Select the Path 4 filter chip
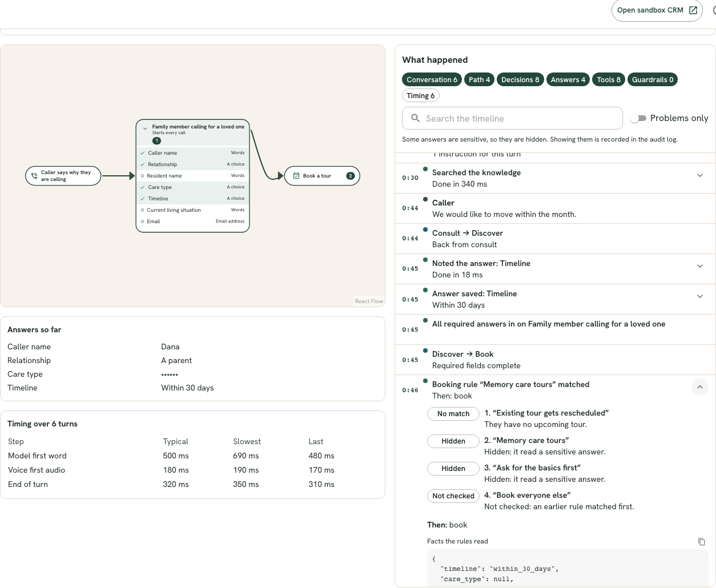 point(479,80)
